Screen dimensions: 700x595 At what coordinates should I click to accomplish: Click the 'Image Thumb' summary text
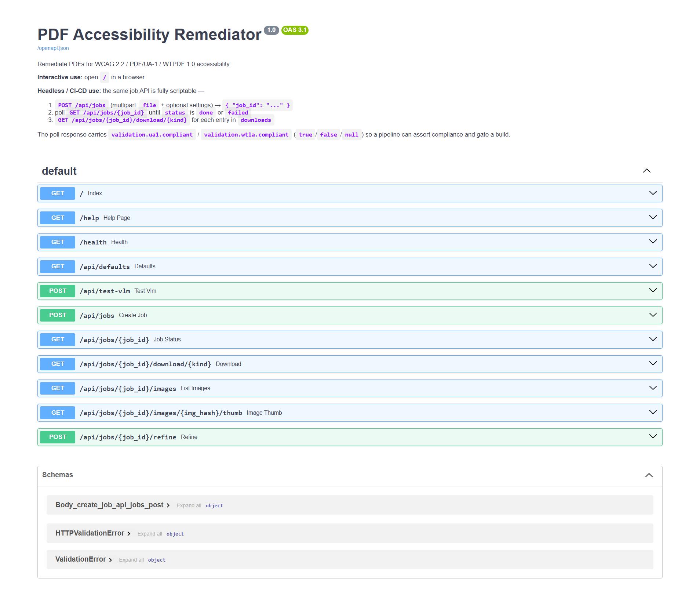264,413
